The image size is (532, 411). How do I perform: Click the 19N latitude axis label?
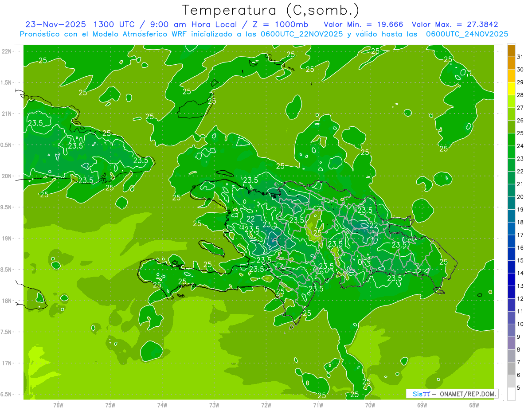7,239
